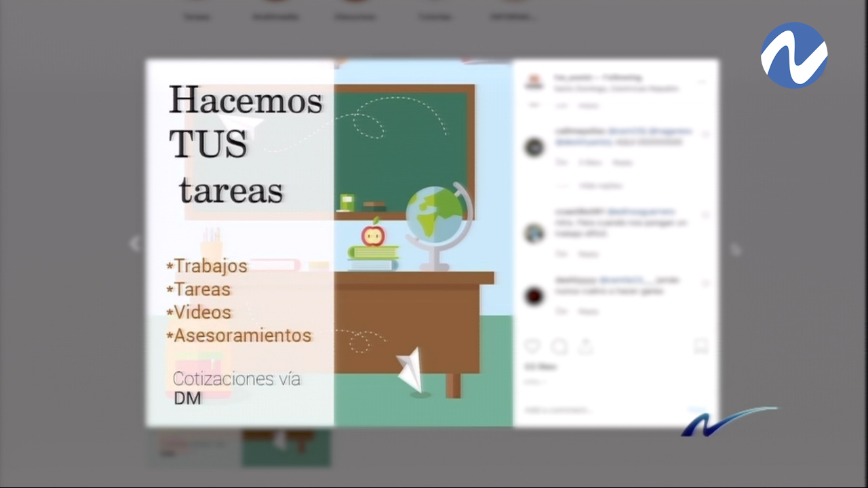This screenshot has height=488, width=868.
Task: Open comments with the speech bubble icon
Action: [x=559, y=346]
